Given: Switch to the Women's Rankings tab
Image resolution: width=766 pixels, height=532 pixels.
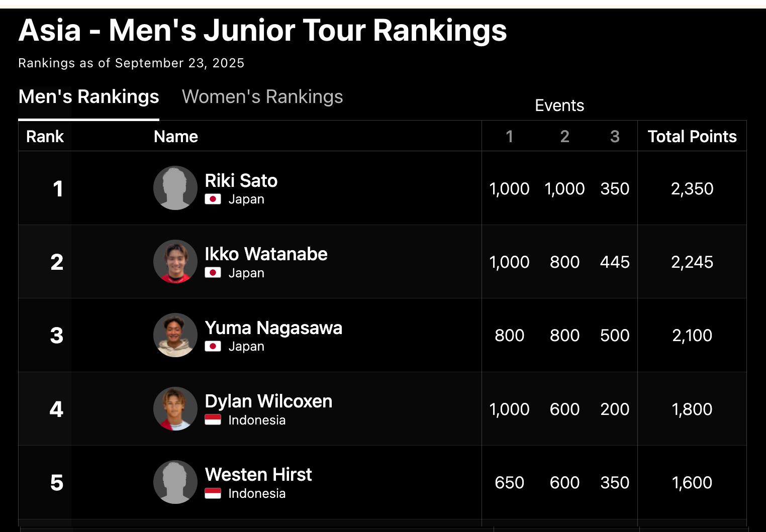Looking at the screenshot, I should pyautogui.click(x=262, y=97).
